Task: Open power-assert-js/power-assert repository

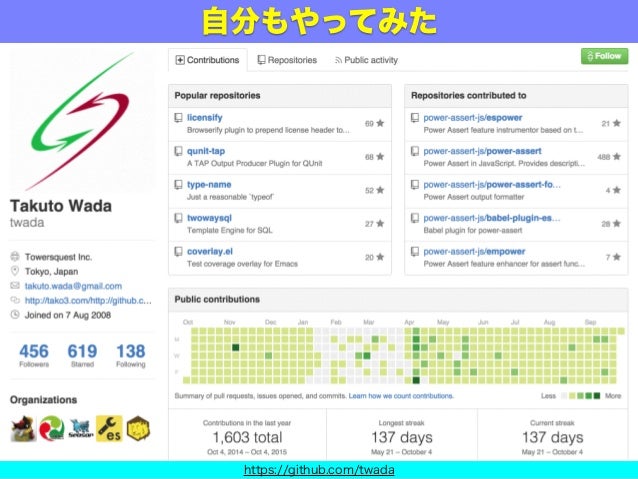Action: point(482,151)
